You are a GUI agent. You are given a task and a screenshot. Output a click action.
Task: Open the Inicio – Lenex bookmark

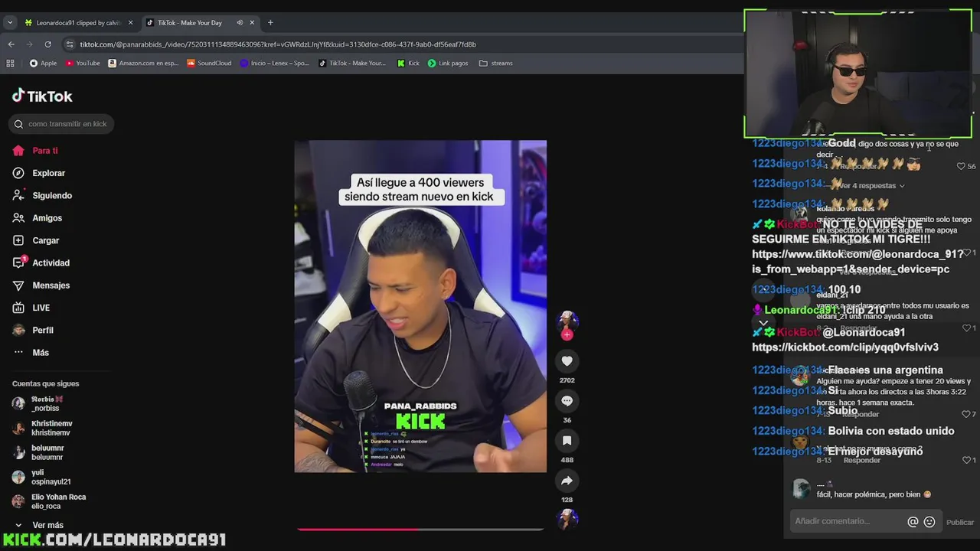click(x=275, y=63)
